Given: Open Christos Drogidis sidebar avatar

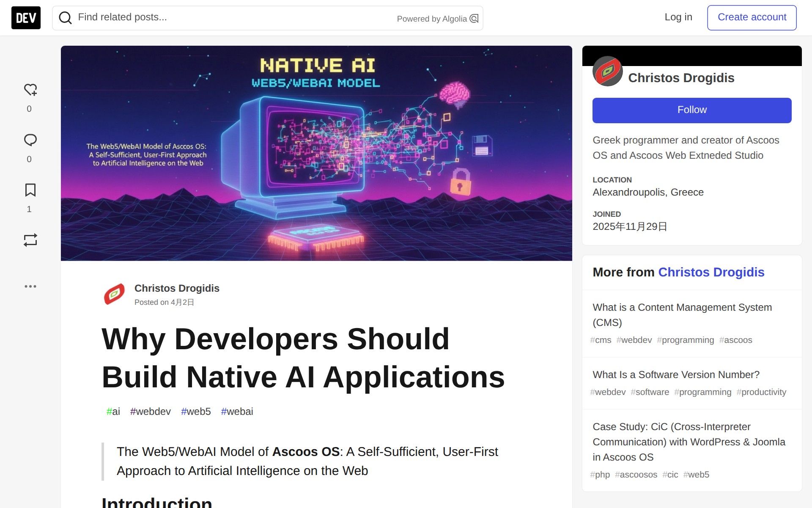Looking at the screenshot, I should (607, 72).
